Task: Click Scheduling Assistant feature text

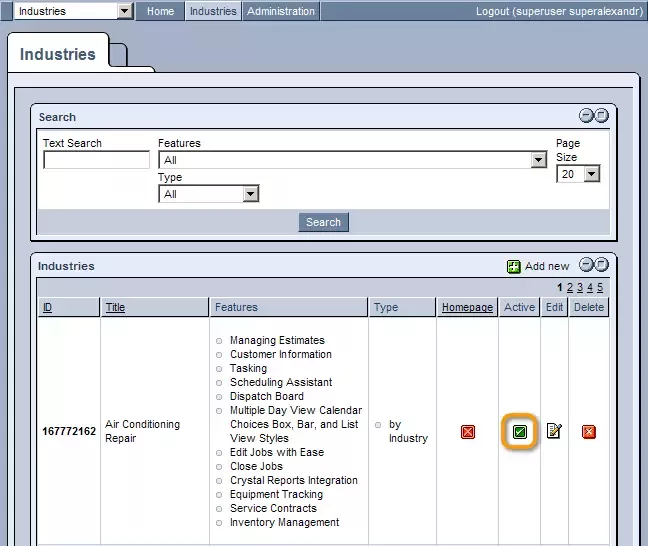Action: pos(281,382)
